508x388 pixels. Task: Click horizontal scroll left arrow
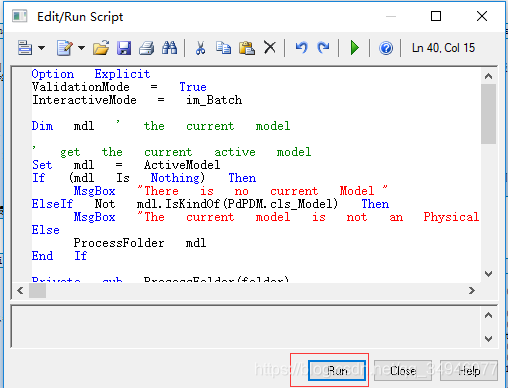20,291
